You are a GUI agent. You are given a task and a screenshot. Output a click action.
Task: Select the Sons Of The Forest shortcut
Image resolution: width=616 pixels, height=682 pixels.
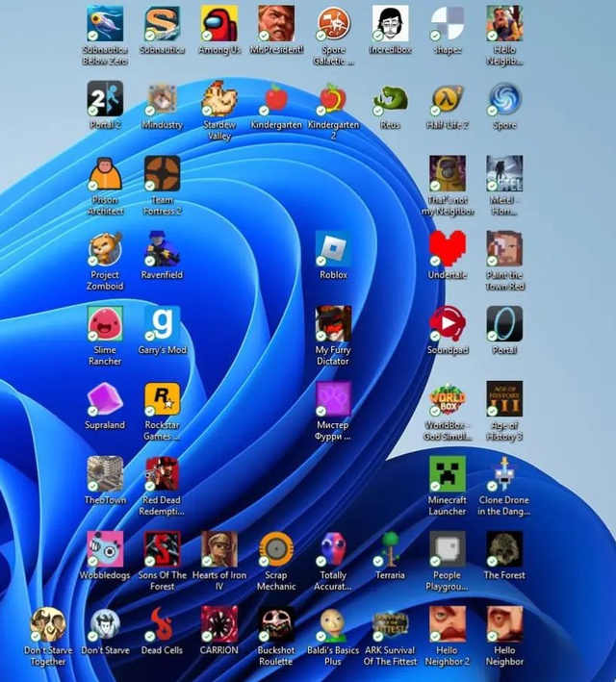coord(162,549)
